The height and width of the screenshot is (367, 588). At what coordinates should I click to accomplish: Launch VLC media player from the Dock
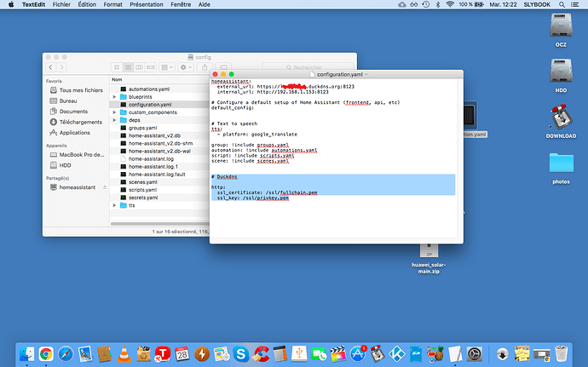[124, 354]
